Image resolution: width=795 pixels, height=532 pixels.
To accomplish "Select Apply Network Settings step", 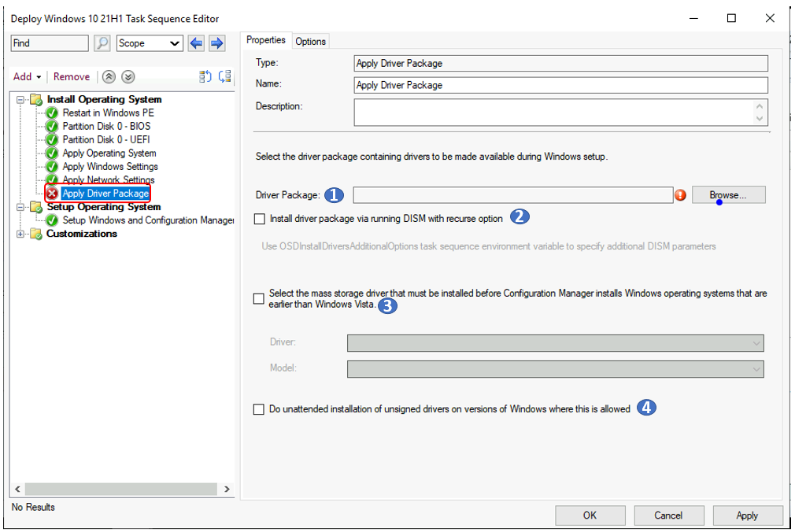I will [x=109, y=179].
